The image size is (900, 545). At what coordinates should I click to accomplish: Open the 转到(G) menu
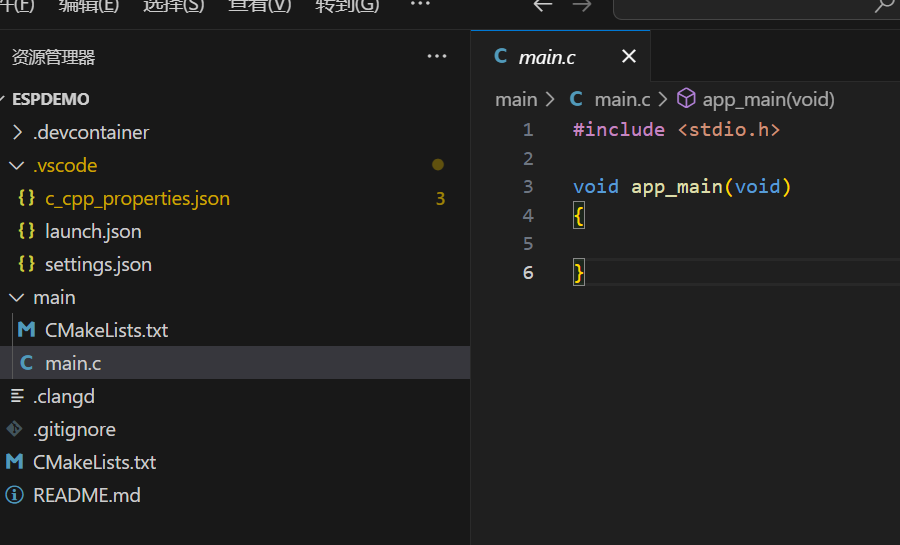point(347,6)
